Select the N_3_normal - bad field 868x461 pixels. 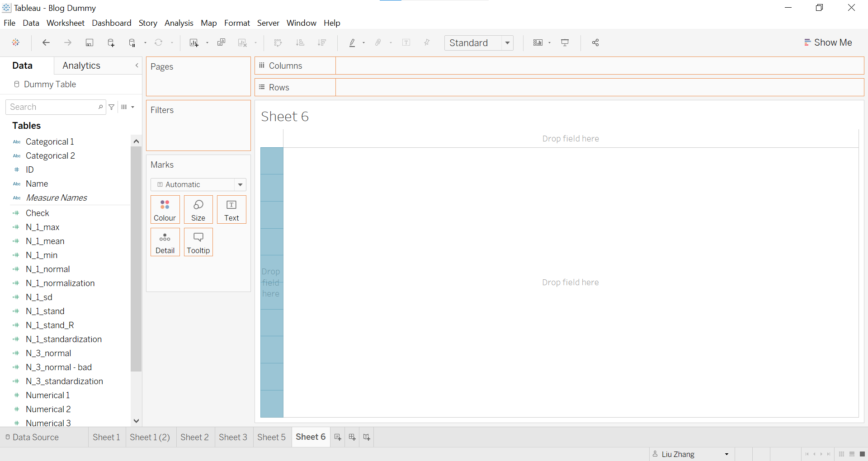(x=59, y=367)
